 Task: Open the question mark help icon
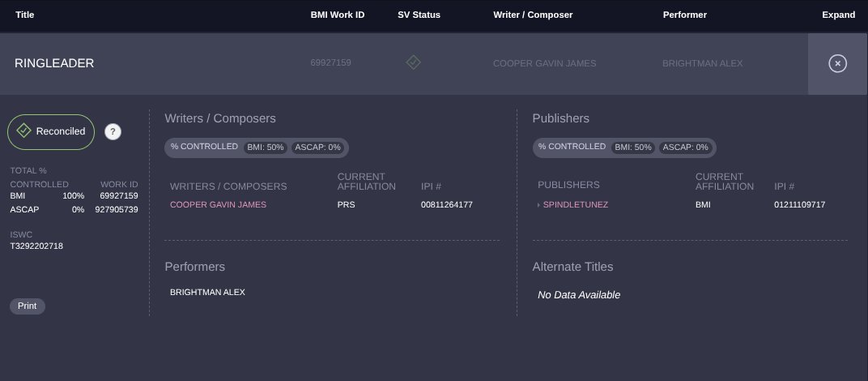[x=113, y=131]
